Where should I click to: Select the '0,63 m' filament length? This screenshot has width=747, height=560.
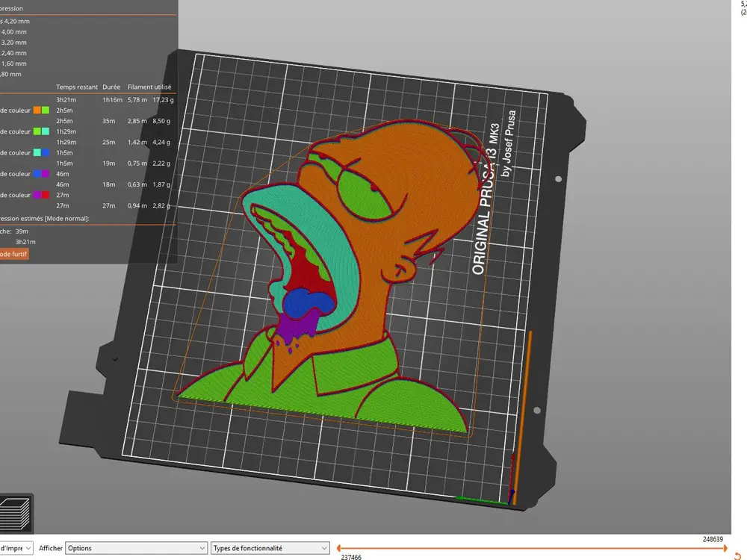(137, 184)
